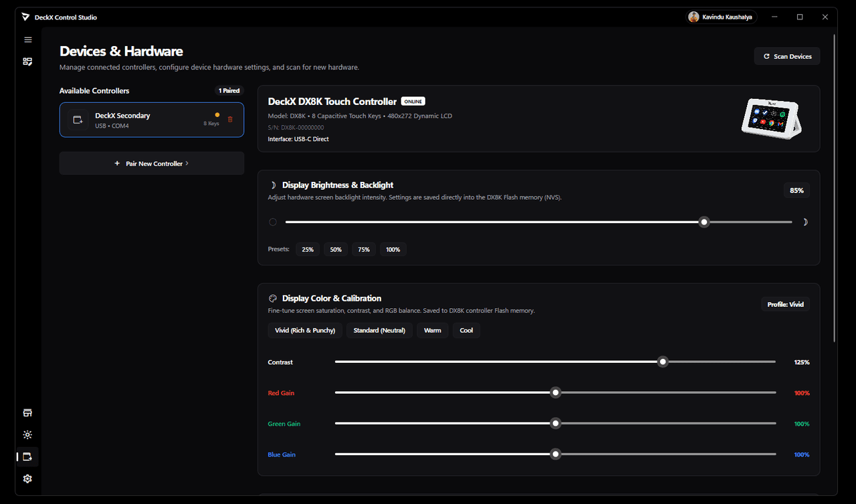The height and width of the screenshot is (504, 856).
Task: Click the palette icon beside Display Color & Calibration
Action: (x=273, y=299)
